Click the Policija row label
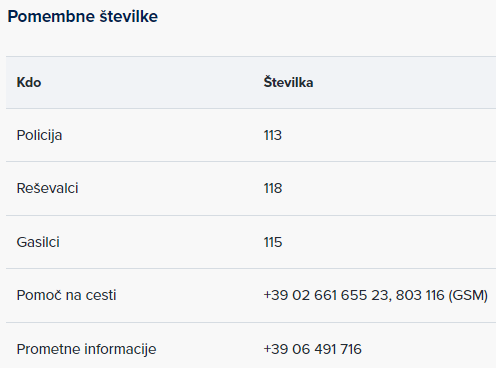Screen dimensions: 496x368 [39, 136]
